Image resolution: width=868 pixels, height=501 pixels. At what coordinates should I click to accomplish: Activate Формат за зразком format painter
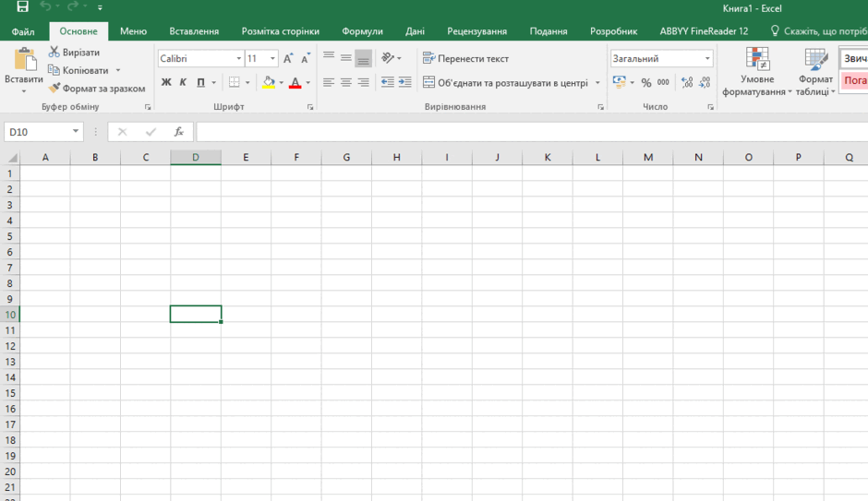tap(97, 89)
